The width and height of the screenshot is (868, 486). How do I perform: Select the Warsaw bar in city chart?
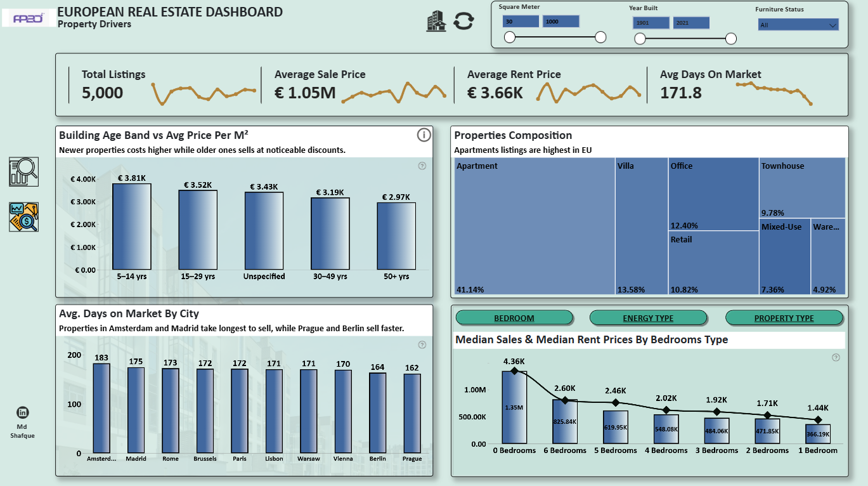[x=308, y=412]
